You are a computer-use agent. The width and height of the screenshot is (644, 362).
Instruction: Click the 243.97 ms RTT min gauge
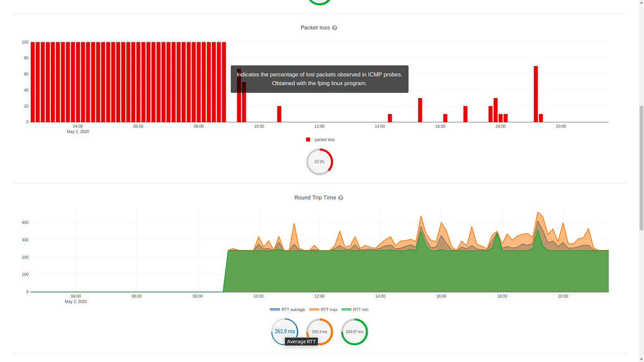(x=354, y=332)
